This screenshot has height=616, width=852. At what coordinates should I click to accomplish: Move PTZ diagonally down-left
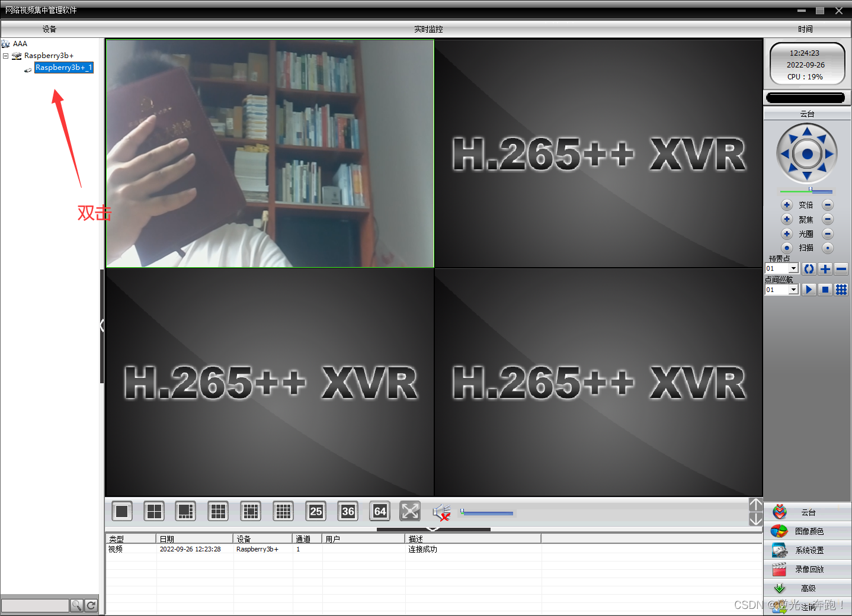(x=792, y=169)
